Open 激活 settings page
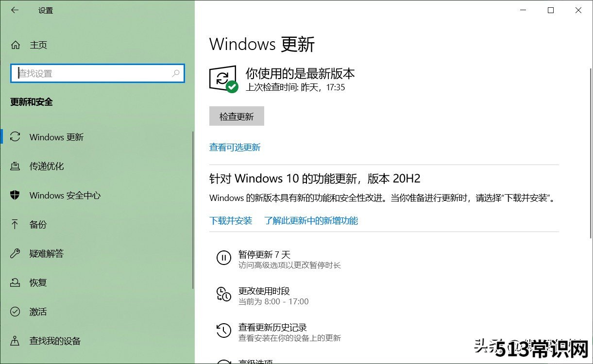Viewport: 593px width, 364px height. click(38, 312)
